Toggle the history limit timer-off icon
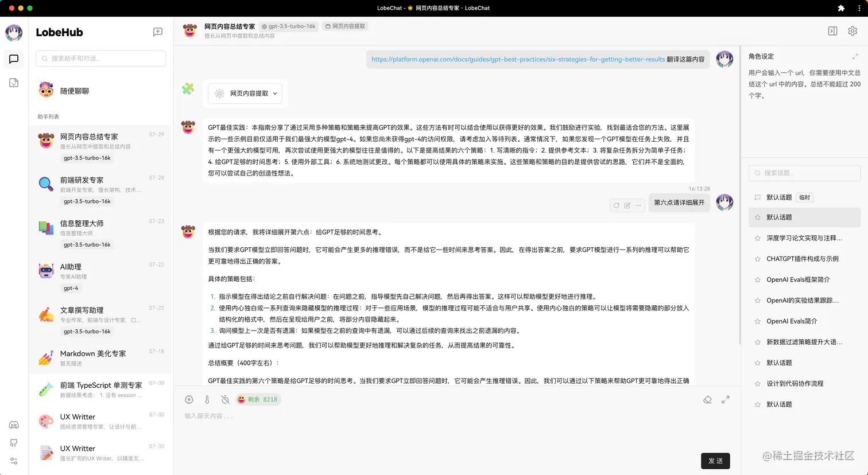Image resolution: width=868 pixels, height=475 pixels. (x=226, y=399)
